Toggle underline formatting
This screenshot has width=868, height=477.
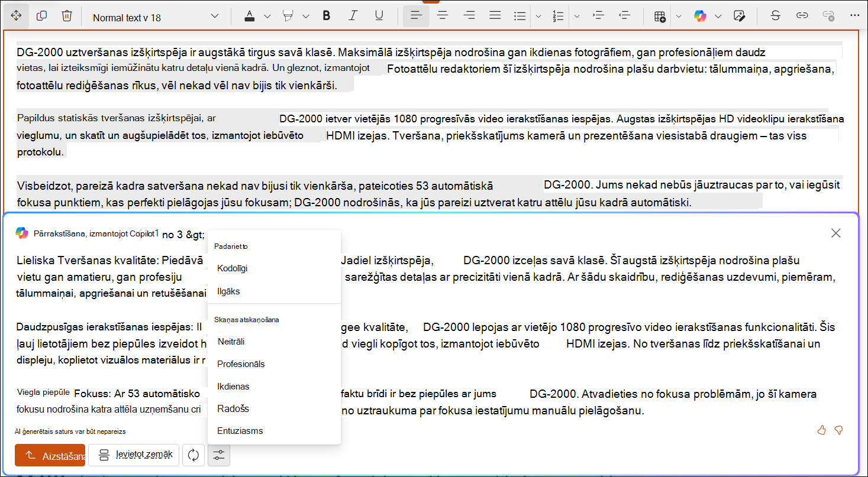(379, 16)
